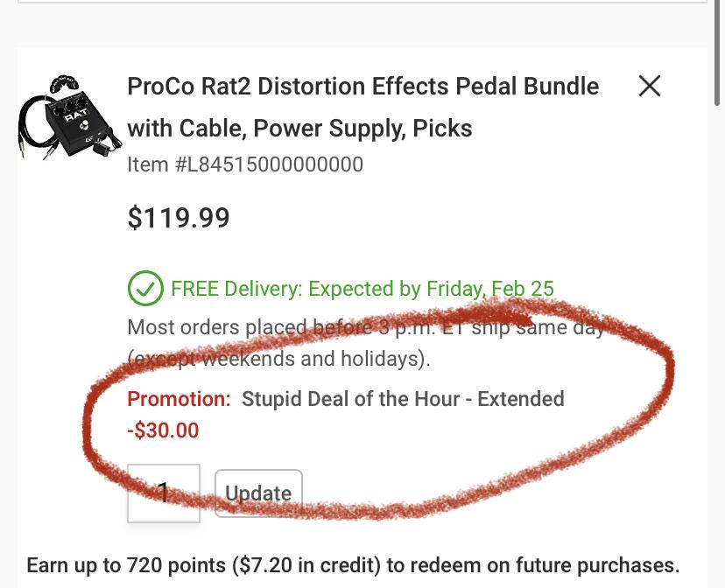Open the ProCo Rat2 pedal product thumbnail
The image size is (725, 588).
[x=66, y=118]
